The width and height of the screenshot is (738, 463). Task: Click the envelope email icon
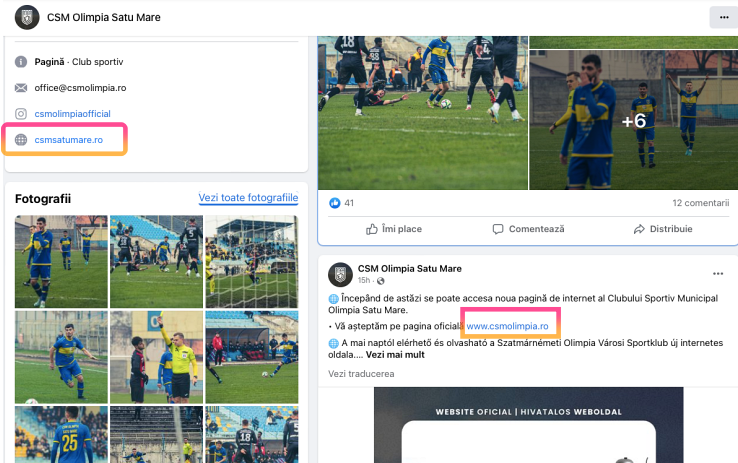tap(21, 88)
